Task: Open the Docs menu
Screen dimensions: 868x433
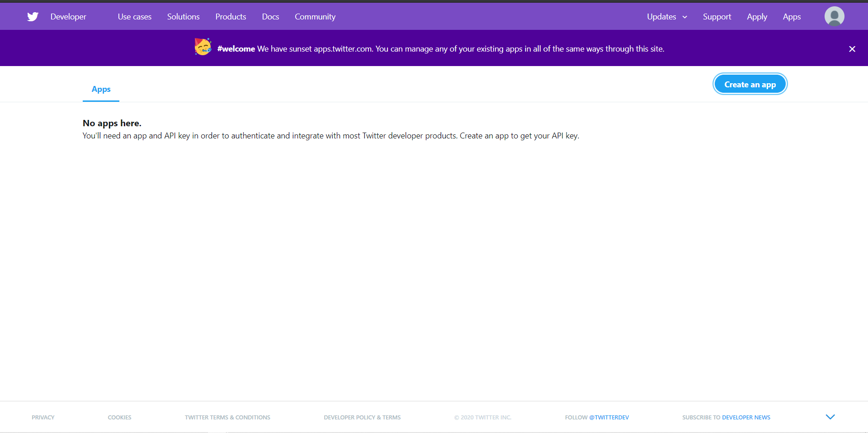Action: tap(270, 17)
